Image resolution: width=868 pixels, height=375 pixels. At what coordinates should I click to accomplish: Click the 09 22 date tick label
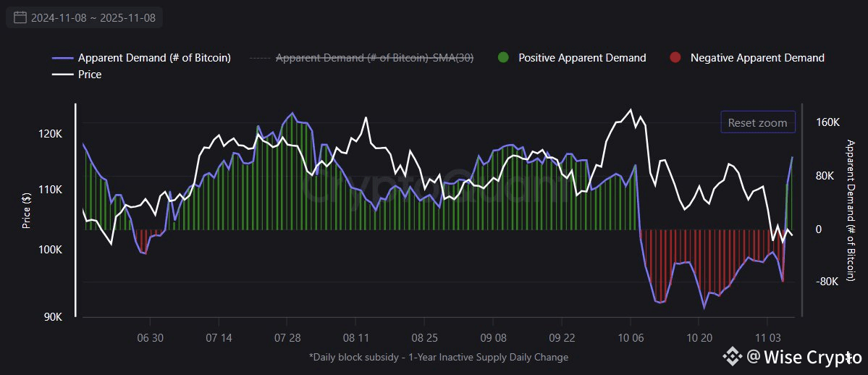561,337
